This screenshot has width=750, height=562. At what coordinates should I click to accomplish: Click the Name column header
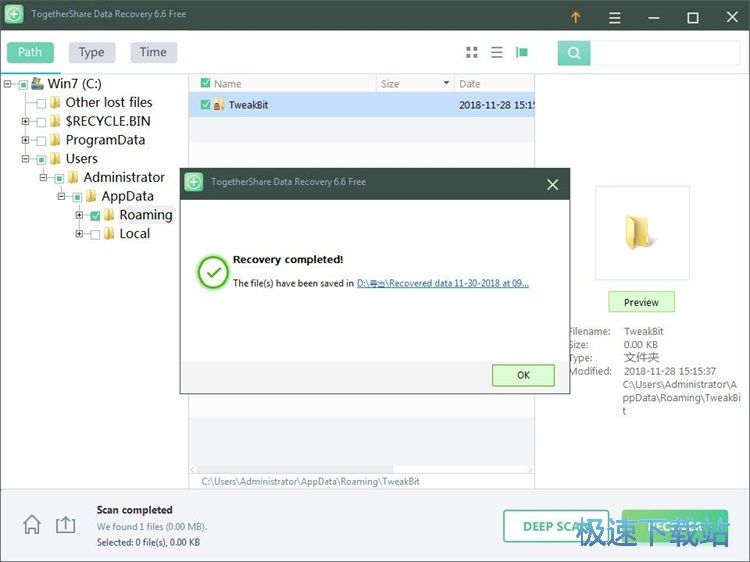click(282, 83)
